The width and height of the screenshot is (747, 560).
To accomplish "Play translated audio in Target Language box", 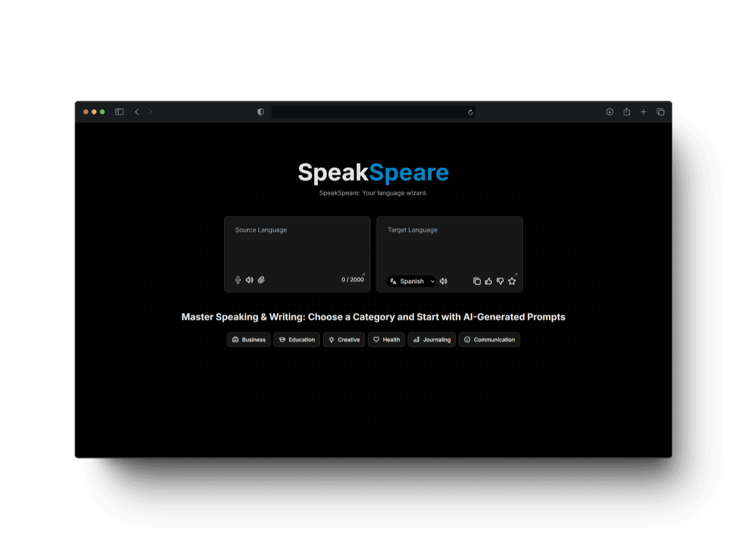I will pos(444,281).
